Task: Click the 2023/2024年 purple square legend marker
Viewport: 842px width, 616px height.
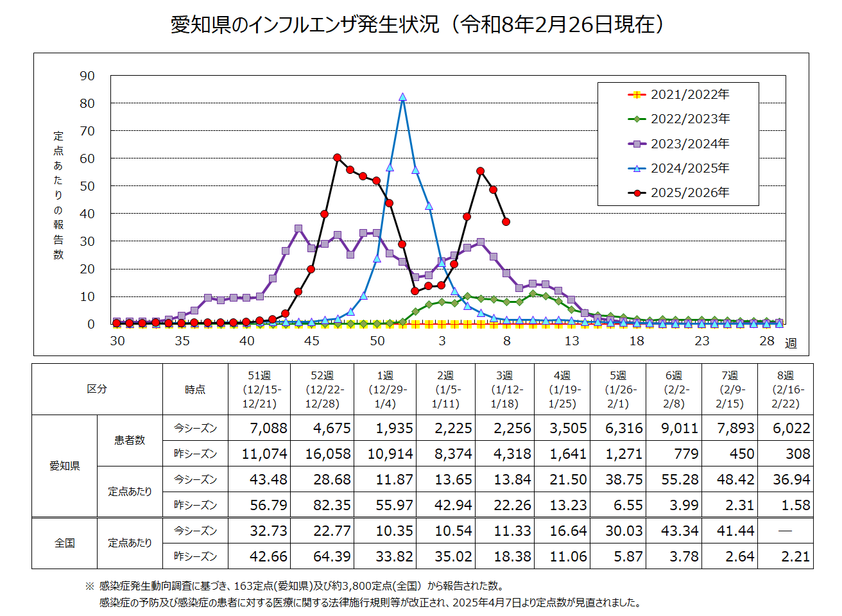Action: point(637,144)
